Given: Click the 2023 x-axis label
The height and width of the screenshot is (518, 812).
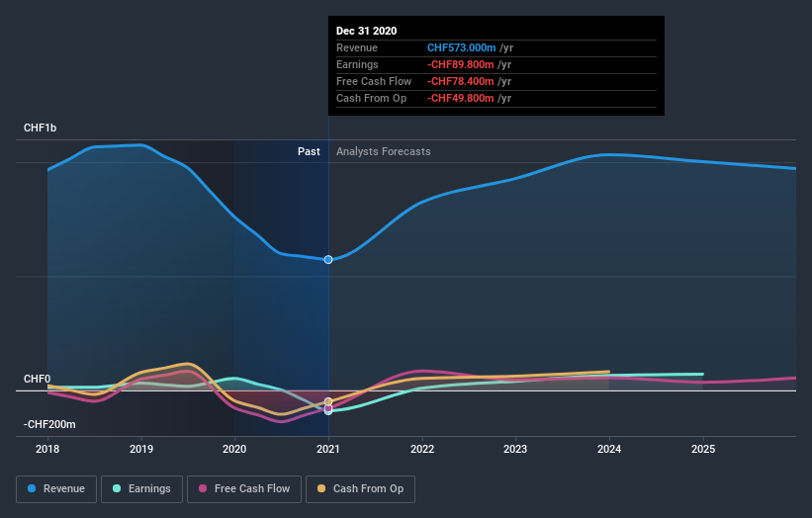Looking at the screenshot, I should 515,449.
